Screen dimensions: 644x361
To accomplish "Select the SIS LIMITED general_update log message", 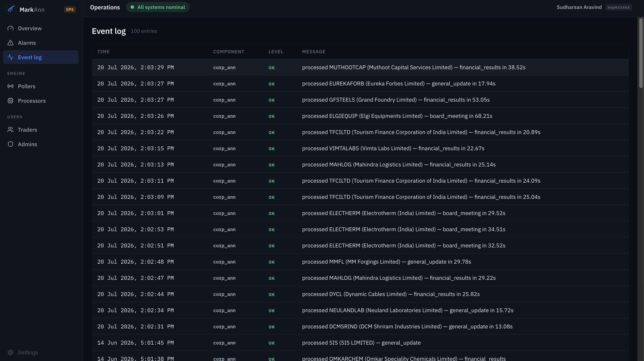I will tap(361, 343).
